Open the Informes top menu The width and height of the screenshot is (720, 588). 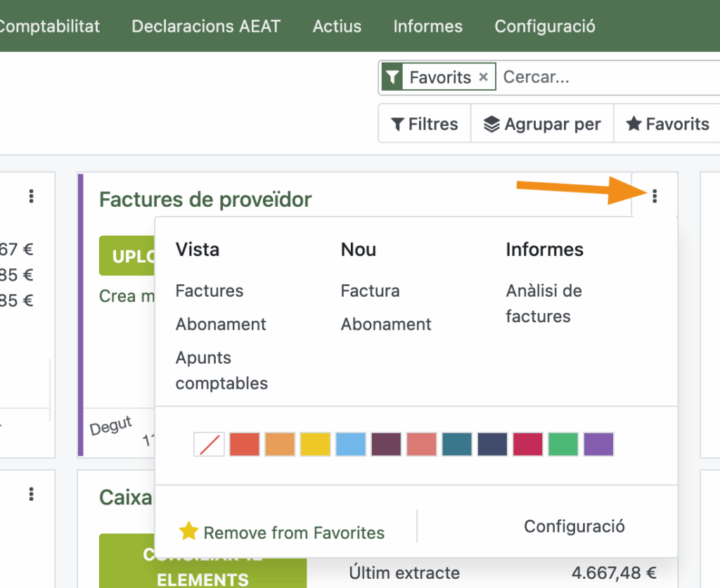pyautogui.click(x=427, y=27)
